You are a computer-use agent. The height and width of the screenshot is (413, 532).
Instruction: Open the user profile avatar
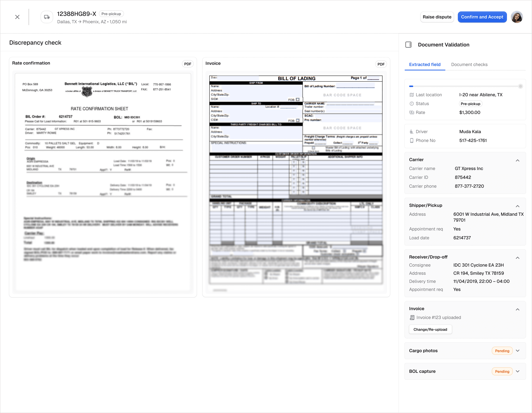(517, 17)
